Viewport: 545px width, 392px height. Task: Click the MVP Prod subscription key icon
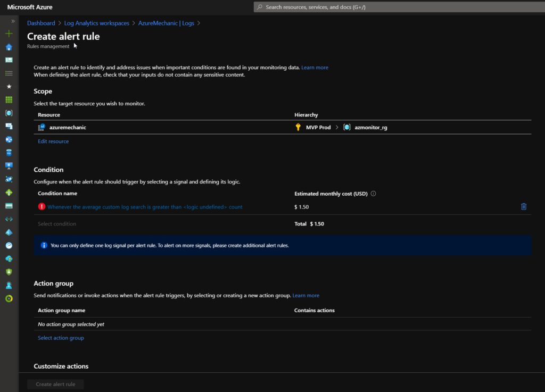(x=298, y=127)
